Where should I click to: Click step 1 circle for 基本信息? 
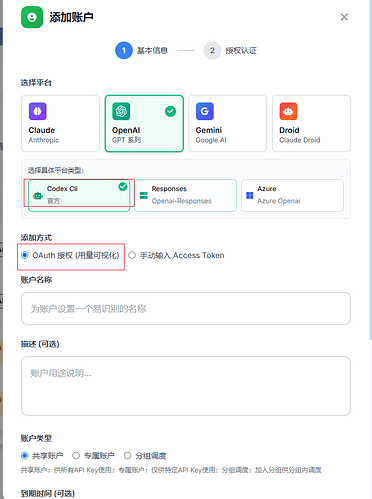click(x=124, y=50)
